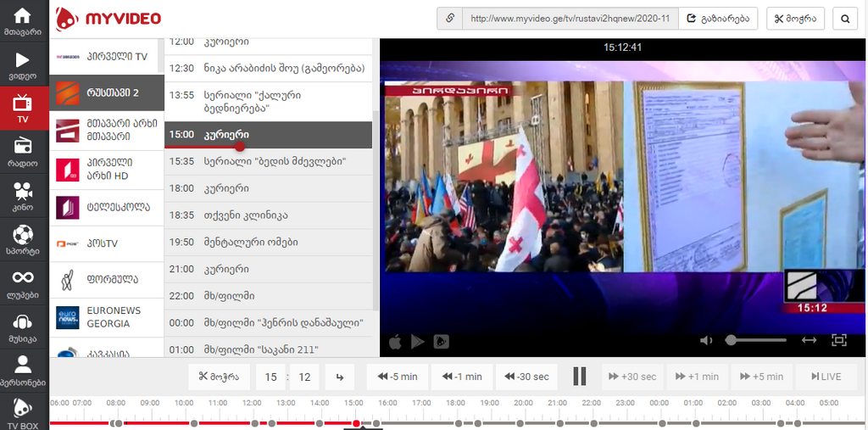
Task: Select the პირველი არხი HD channel
Action: pos(106,169)
